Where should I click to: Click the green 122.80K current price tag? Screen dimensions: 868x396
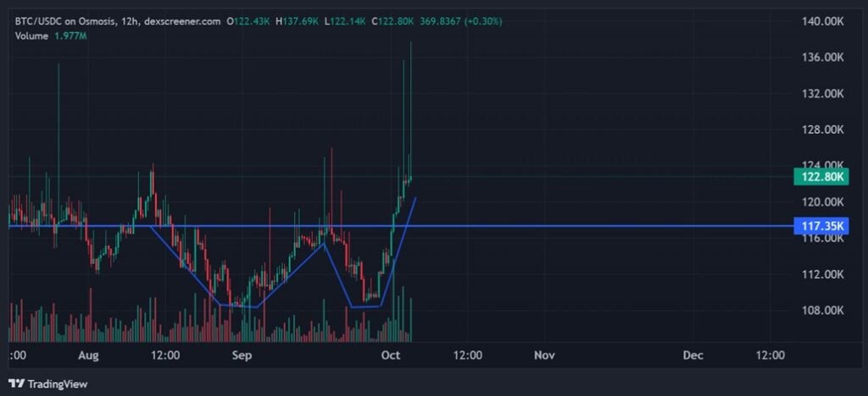point(820,176)
